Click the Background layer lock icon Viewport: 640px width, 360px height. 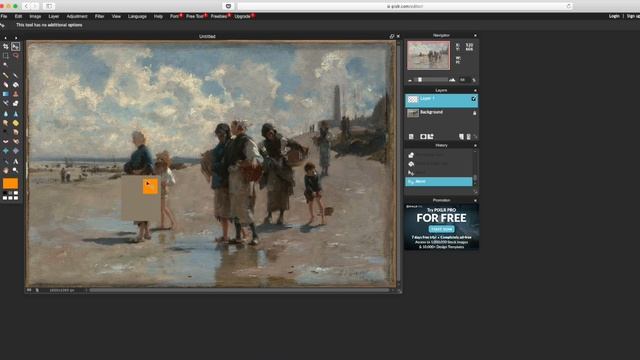(474, 113)
